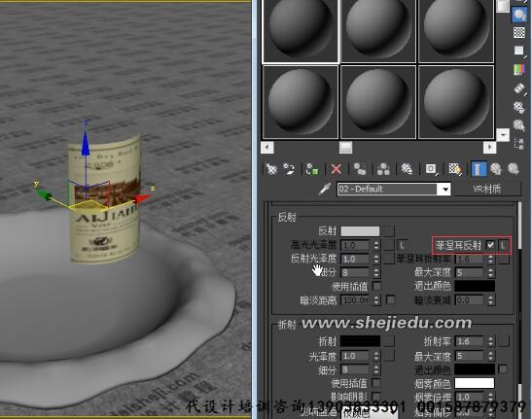
Task: Click the red X axis gizmo arrow
Action: point(142,198)
